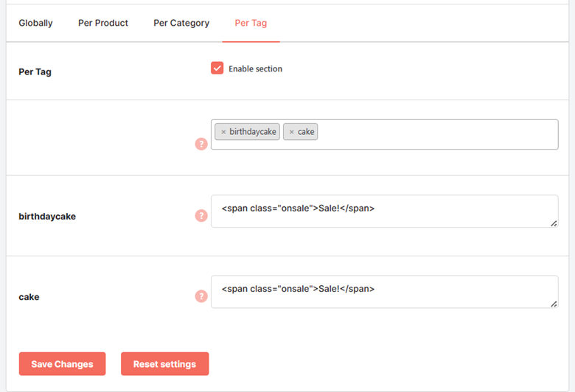The width and height of the screenshot is (575, 392).
Task: Grab birthdaycake textarea resize handle
Action: coord(554,223)
